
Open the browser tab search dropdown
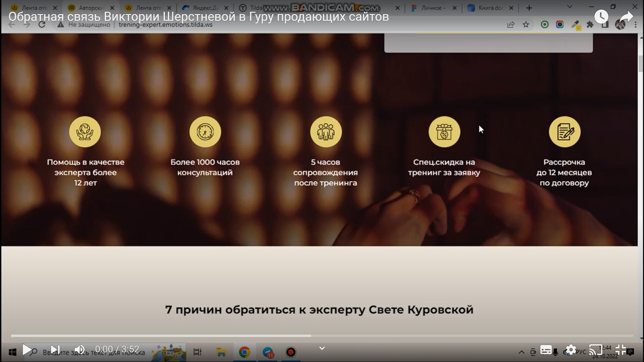point(570,7)
